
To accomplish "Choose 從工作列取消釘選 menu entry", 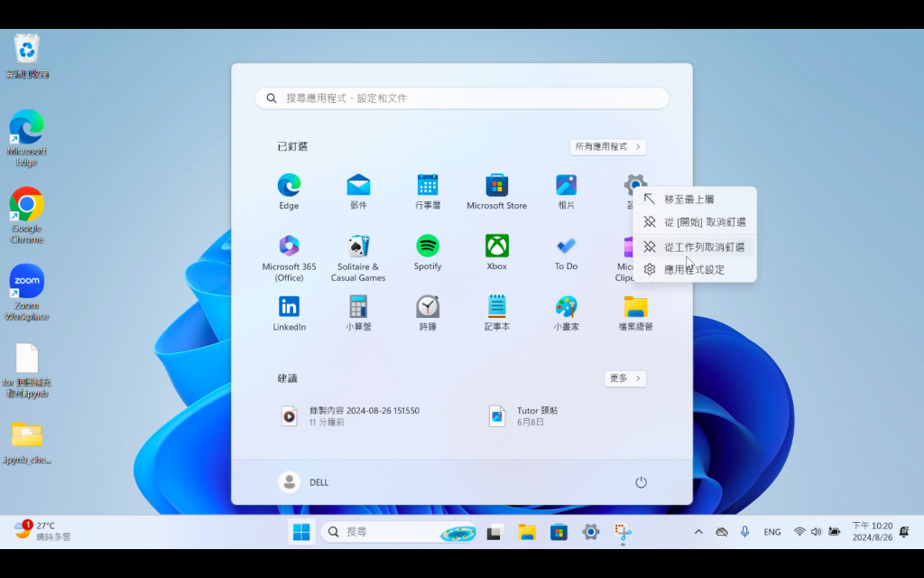I will [694, 247].
